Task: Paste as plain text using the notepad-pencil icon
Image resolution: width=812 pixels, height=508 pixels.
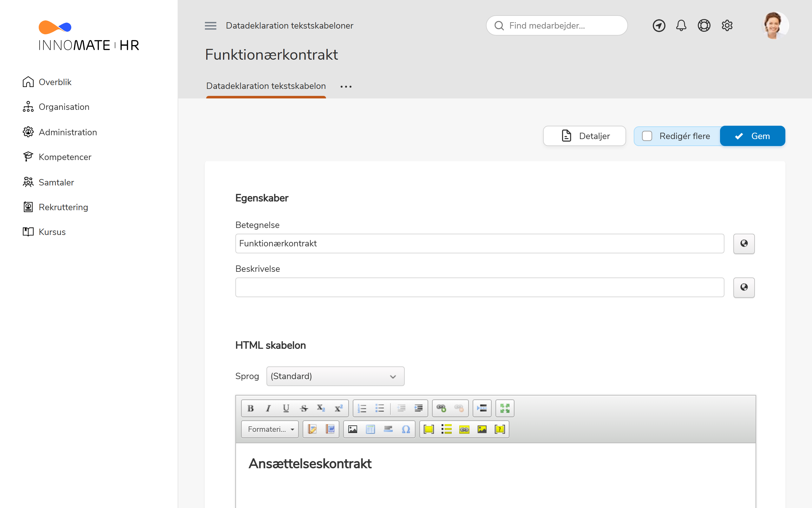Action: [312, 429]
